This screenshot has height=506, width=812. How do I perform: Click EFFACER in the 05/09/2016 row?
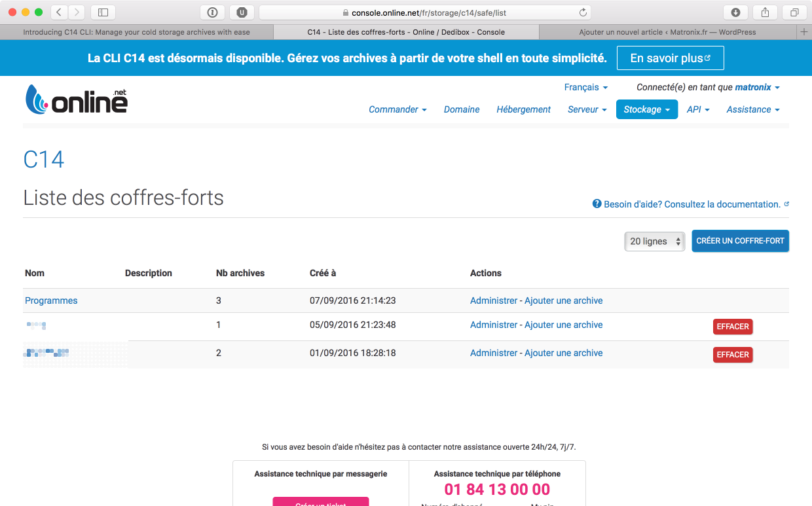(x=733, y=327)
